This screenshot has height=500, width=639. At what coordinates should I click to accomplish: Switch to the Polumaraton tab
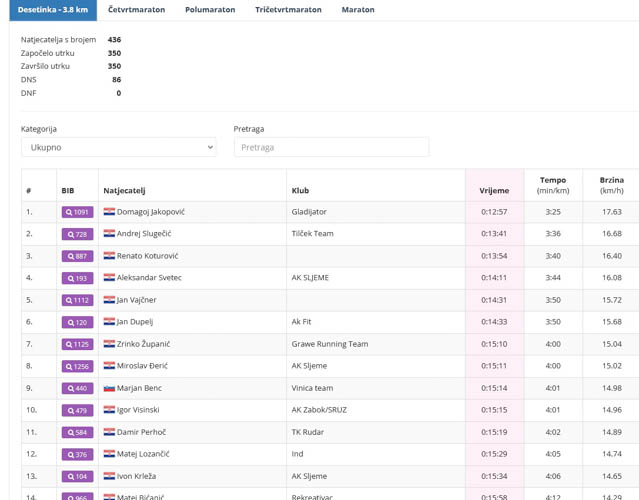210,10
